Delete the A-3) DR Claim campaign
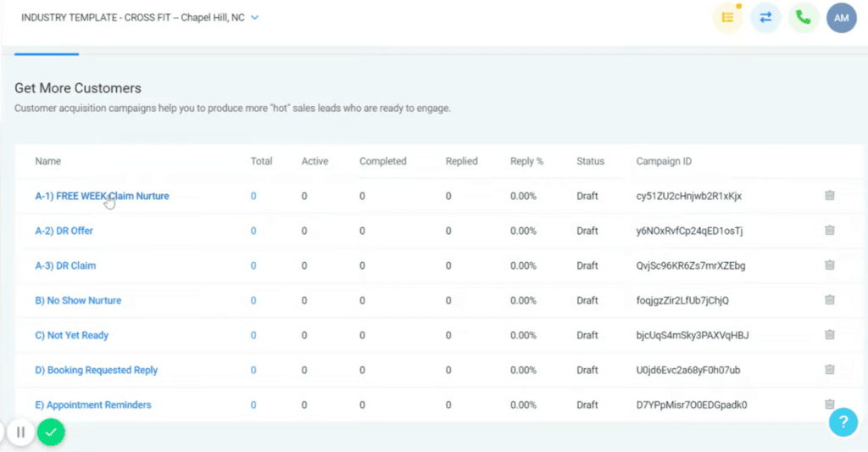This screenshot has height=452, width=868. (829, 265)
